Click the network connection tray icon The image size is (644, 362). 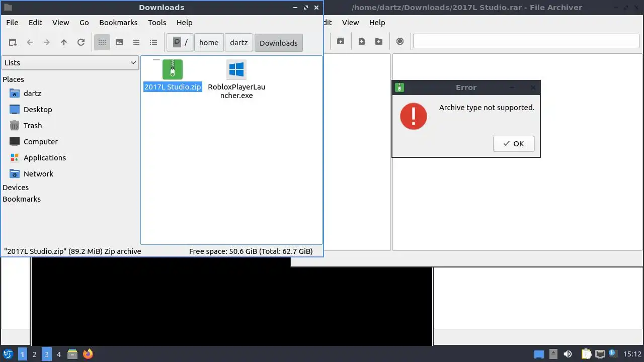pos(600,354)
